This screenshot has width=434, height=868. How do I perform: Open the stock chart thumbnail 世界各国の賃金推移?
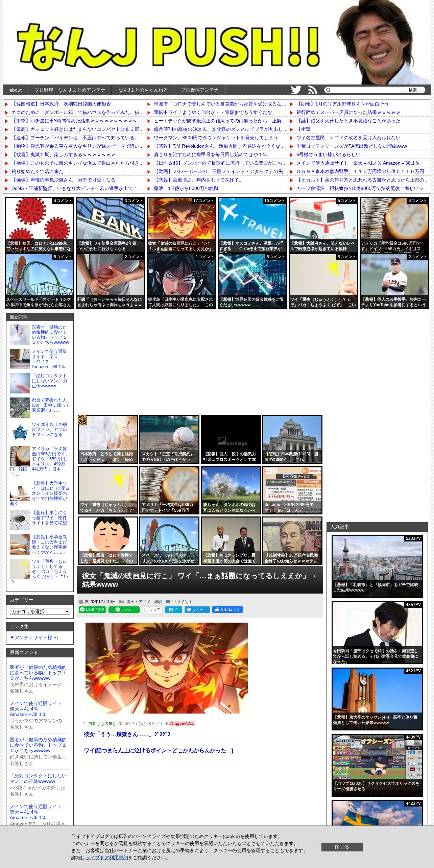[252, 281]
